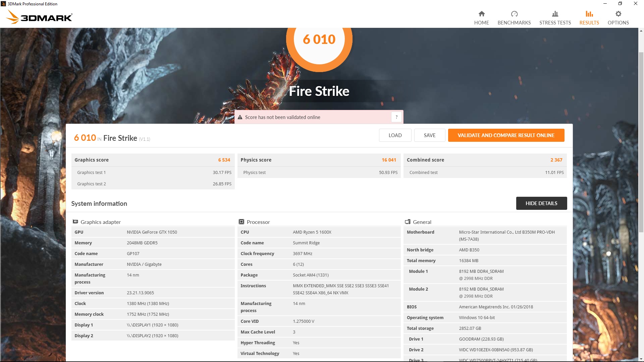Click the Options gear icon
The image size is (644, 362).
coord(618,14)
